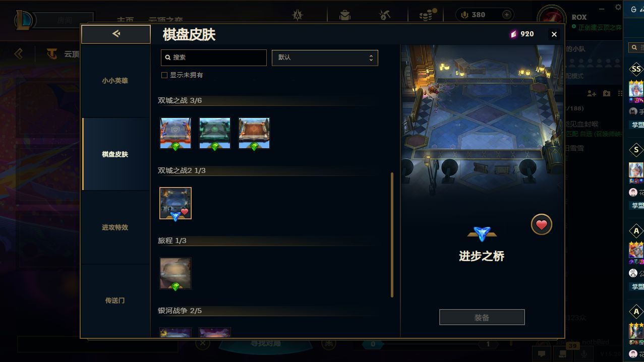The width and height of the screenshot is (644, 362).
Task: Enable the 显示未拥有 checkbox
Action: point(164,75)
